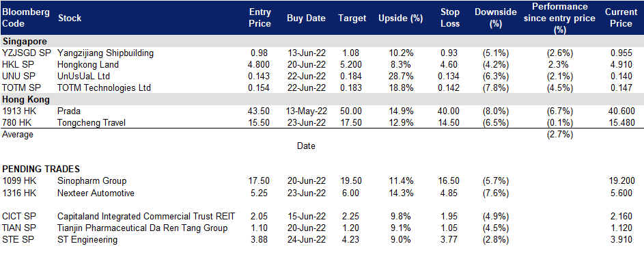Click the Current Price column header

(621, 18)
